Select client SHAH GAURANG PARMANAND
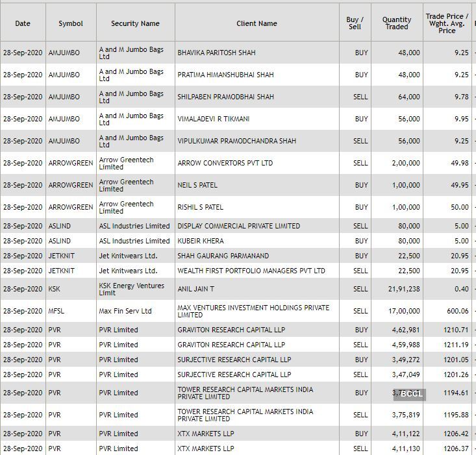The image size is (476, 455). click(223, 256)
